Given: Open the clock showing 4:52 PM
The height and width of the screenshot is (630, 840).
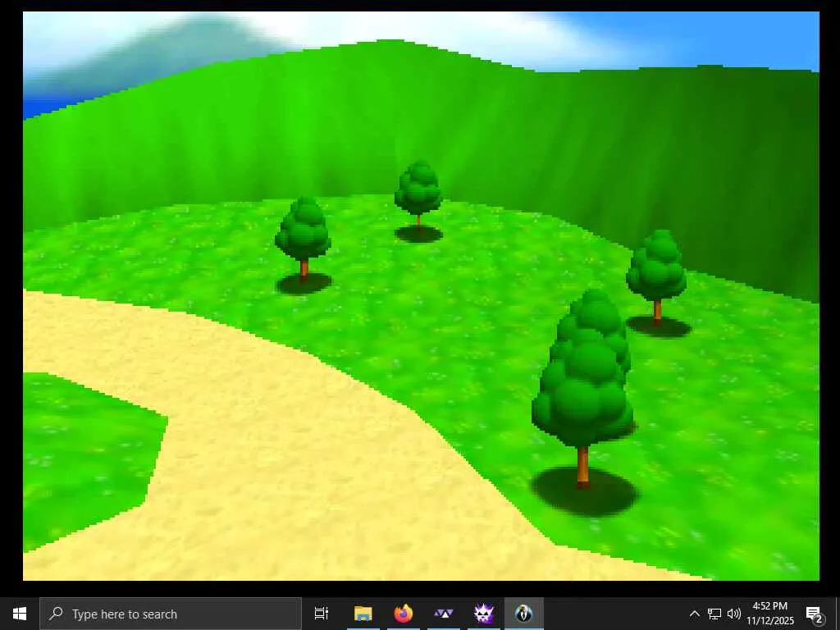Looking at the screenshot, I should click(x=769, y=614).
